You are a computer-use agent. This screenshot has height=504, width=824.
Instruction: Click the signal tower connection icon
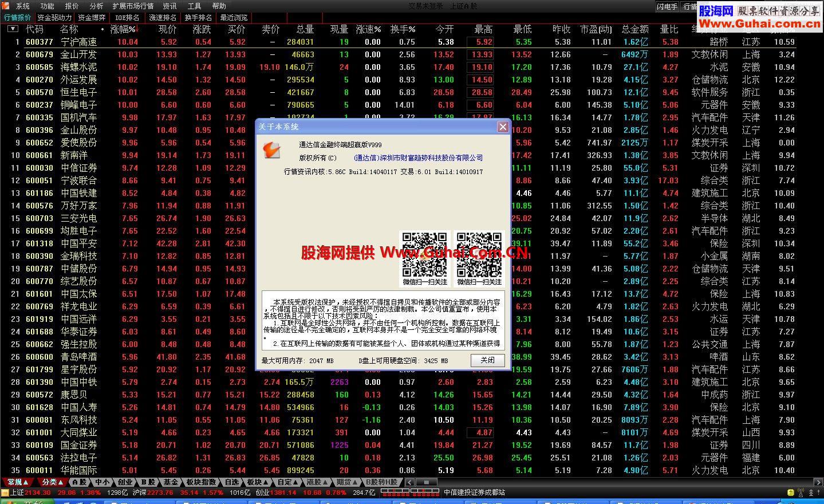802,493
